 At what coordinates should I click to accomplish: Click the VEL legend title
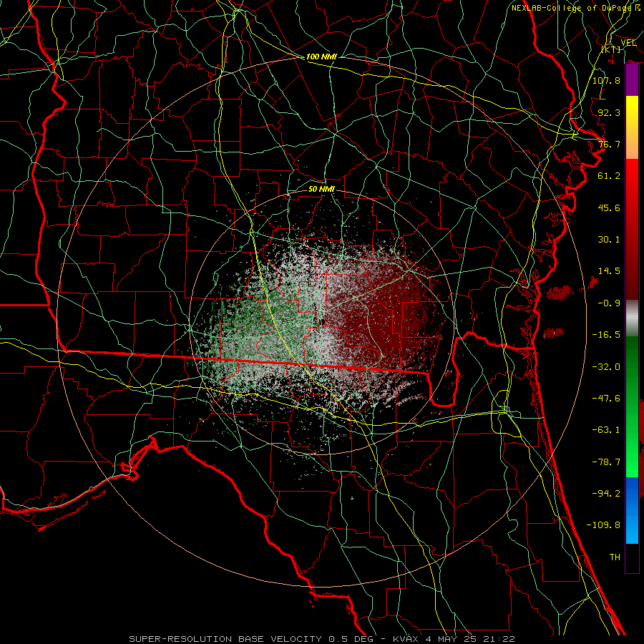coord(628,43)
